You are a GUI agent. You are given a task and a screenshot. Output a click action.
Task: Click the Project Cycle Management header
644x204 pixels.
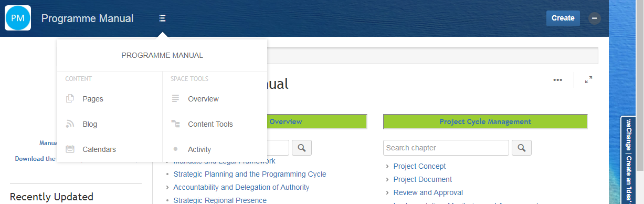[485, 121]
